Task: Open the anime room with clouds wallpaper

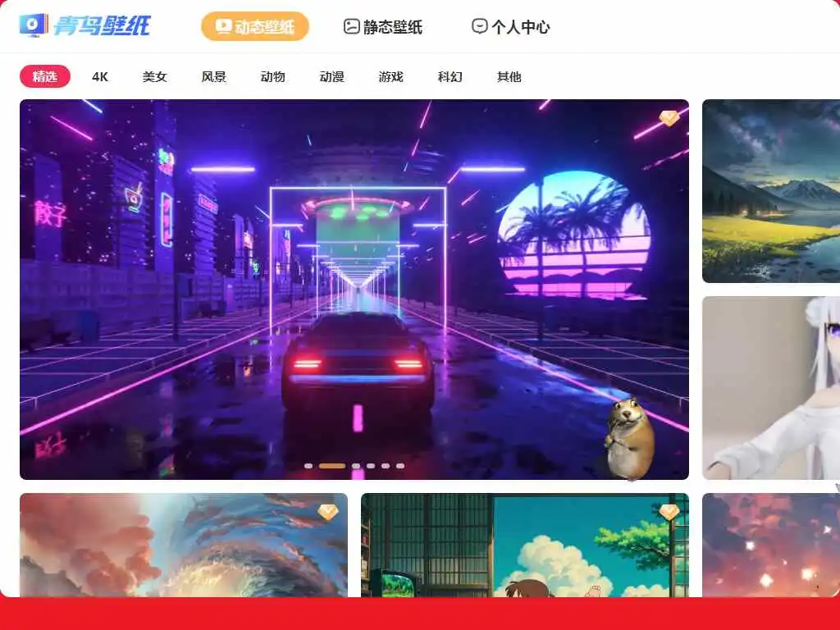Action: [525, 545]
